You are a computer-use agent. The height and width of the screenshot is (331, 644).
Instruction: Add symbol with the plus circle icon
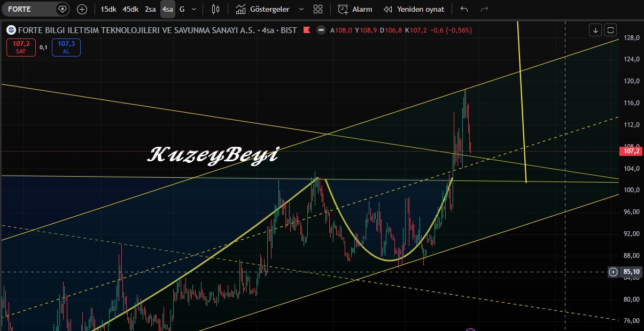coord(82,9)
